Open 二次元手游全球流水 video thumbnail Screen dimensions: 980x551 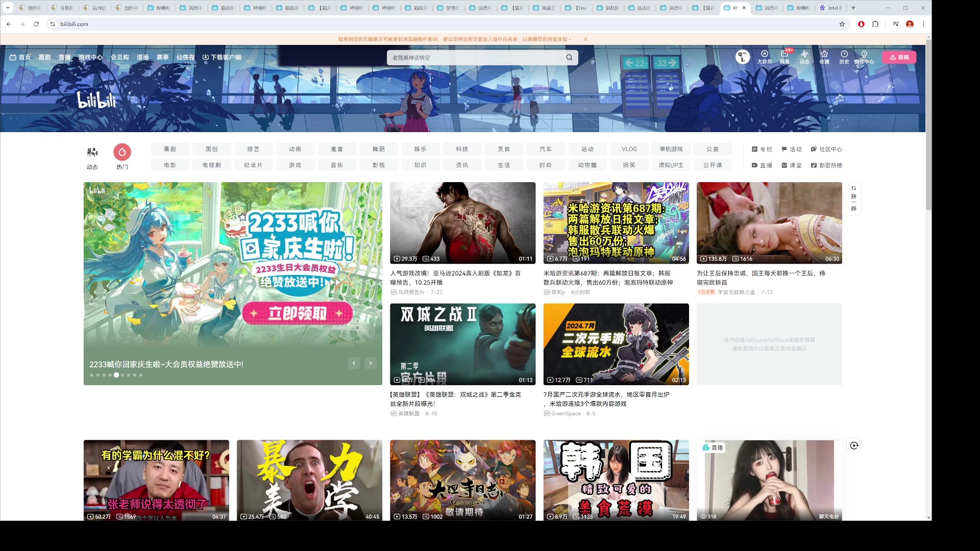[616, 344]
